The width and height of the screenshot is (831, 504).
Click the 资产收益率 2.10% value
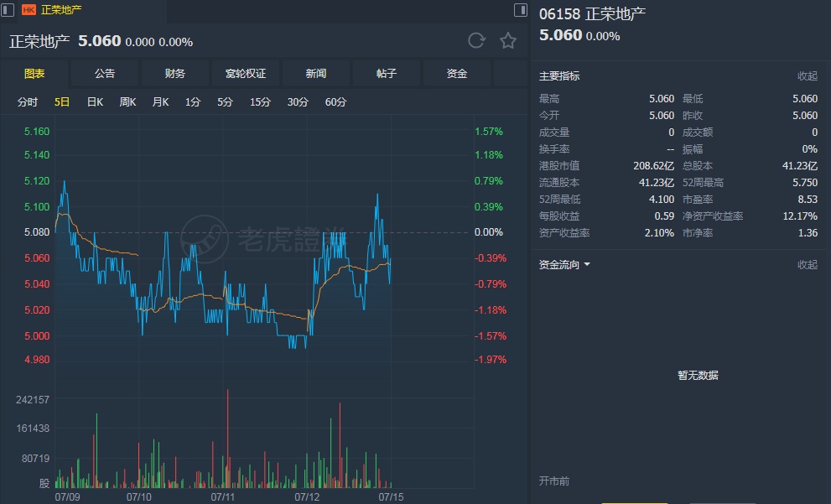659,232
